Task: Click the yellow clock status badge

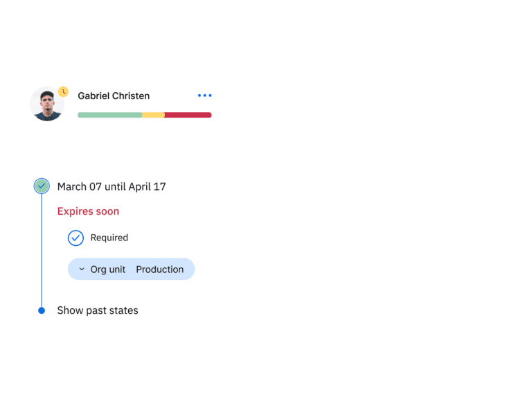Action: coord(63,91)
